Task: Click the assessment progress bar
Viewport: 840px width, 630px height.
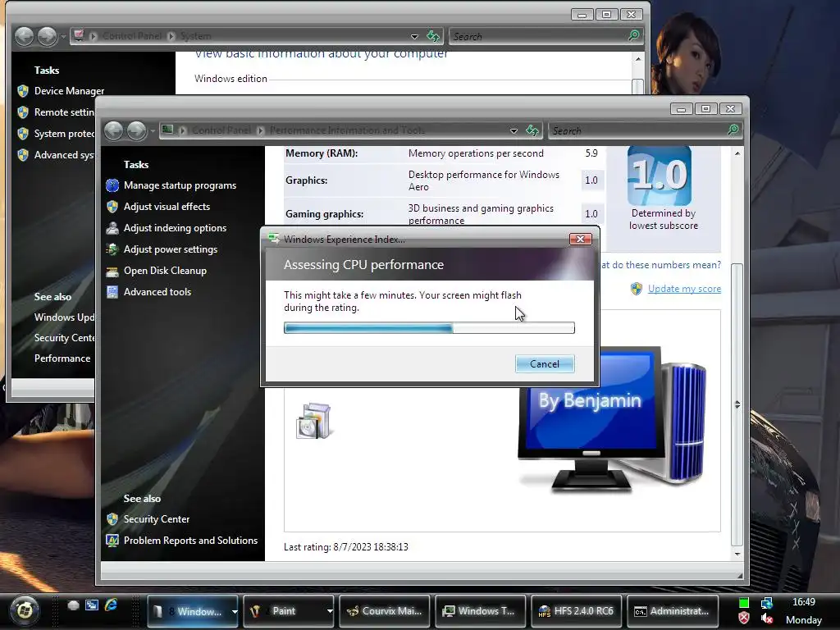Action: pos(429,328)
